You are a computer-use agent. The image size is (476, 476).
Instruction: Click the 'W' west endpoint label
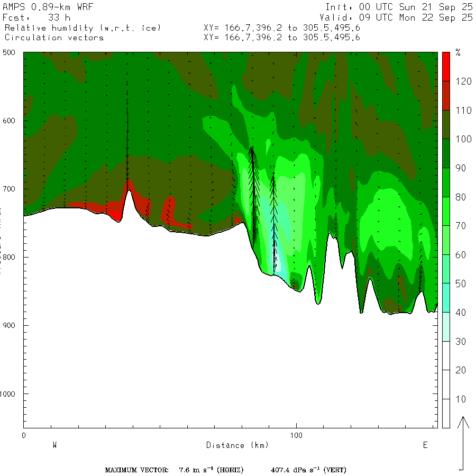click(x=54, y=445)
